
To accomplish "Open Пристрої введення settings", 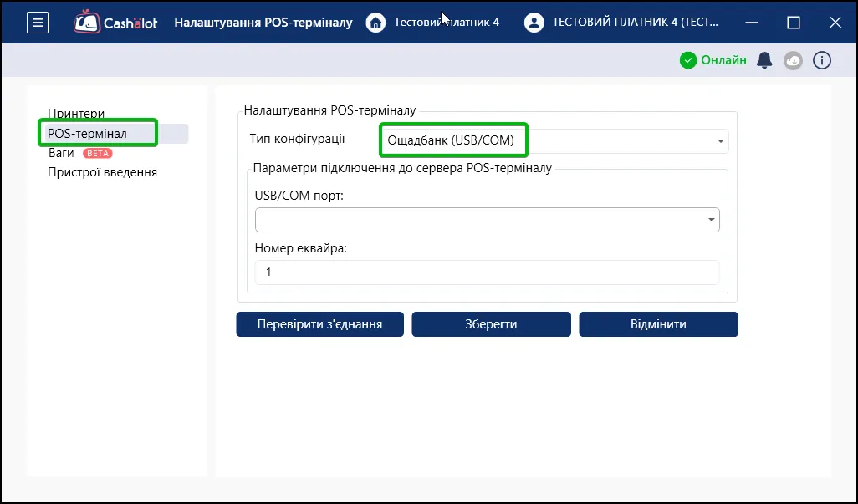I will pyautogui.click(x=102, y=172).
